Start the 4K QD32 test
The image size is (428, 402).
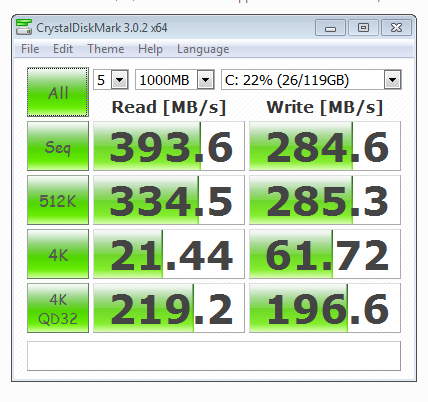click(58, 308)
